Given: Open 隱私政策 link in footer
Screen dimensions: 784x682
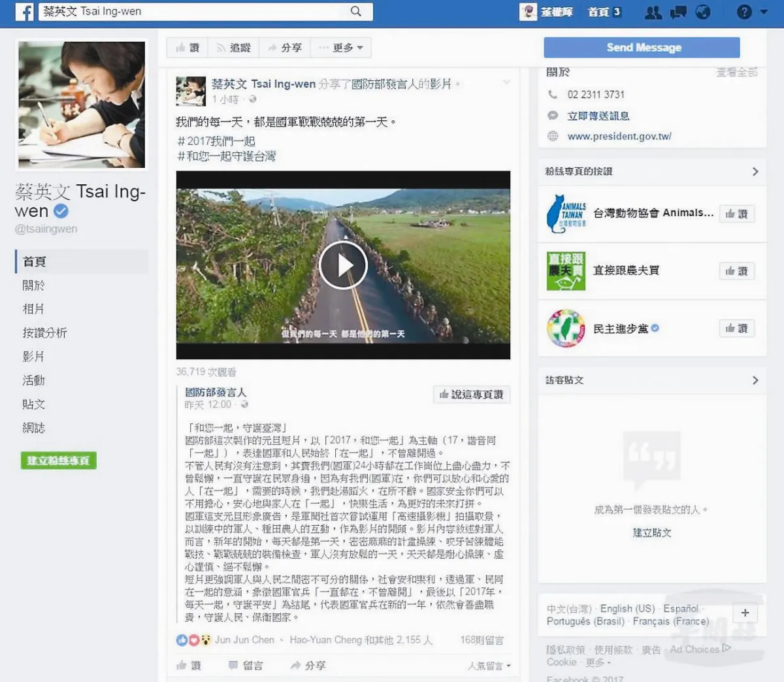Looking at the screenshot, I should pos(566,649).
